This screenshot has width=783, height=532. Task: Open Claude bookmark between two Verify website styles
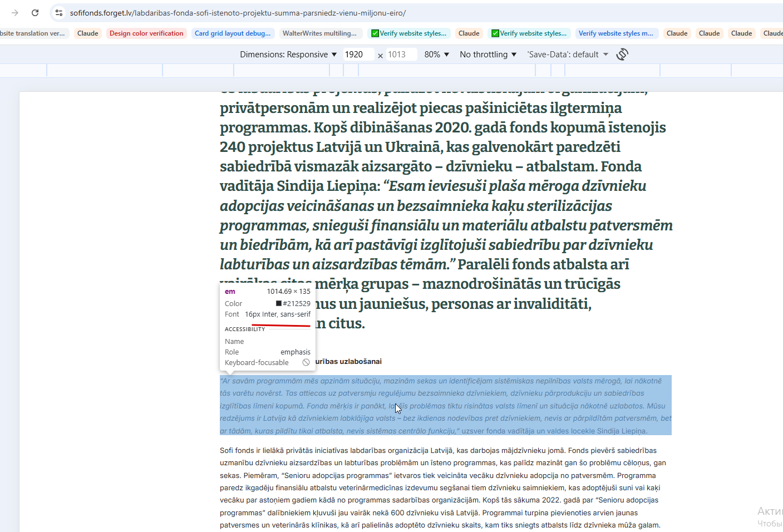pos(469,33)
